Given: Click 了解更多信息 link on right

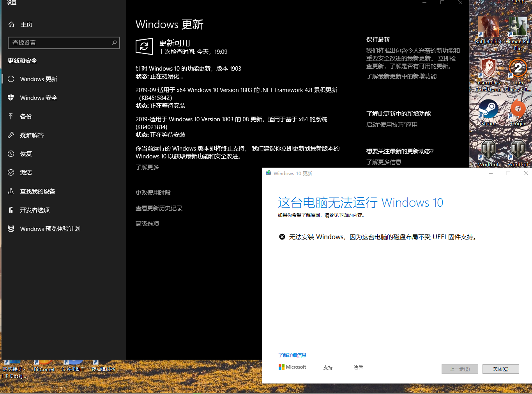Looking at the screenshot, I should pyautogui.click(x=384, y=162).
